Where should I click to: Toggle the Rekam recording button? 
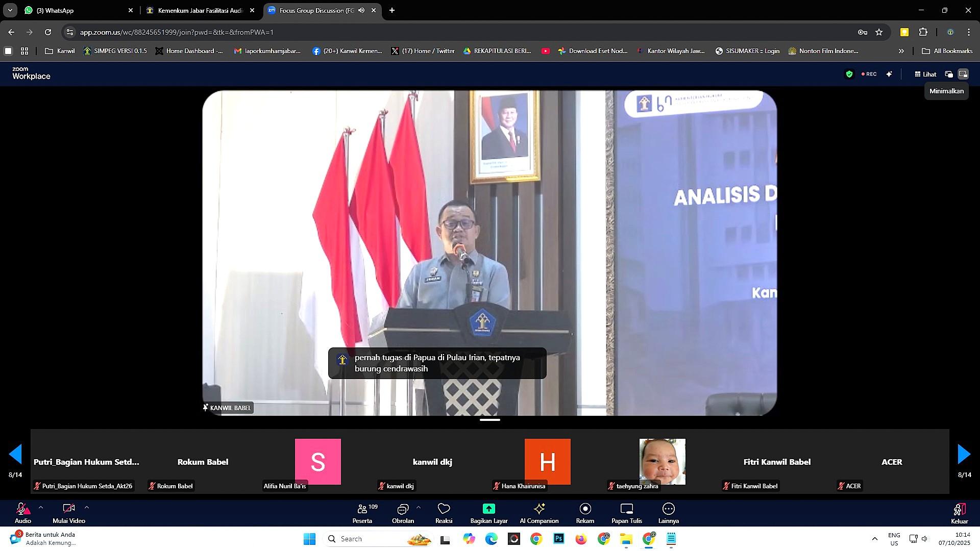click(x=585, y=512)
